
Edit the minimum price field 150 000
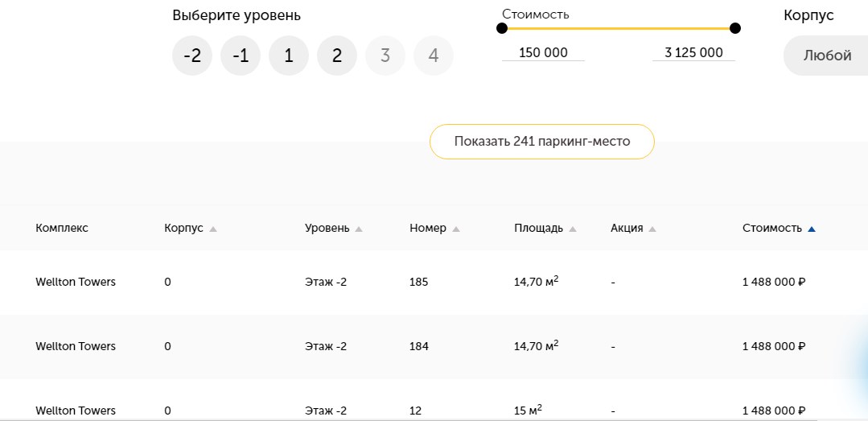pyautogui.click(x=543, y=52)
